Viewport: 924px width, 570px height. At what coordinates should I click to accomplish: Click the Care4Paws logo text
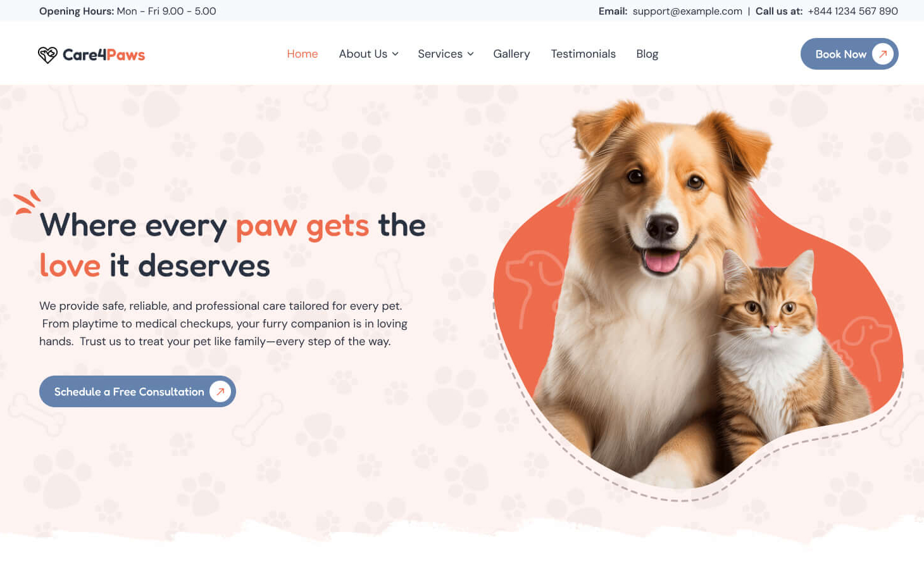pos(104,55)
